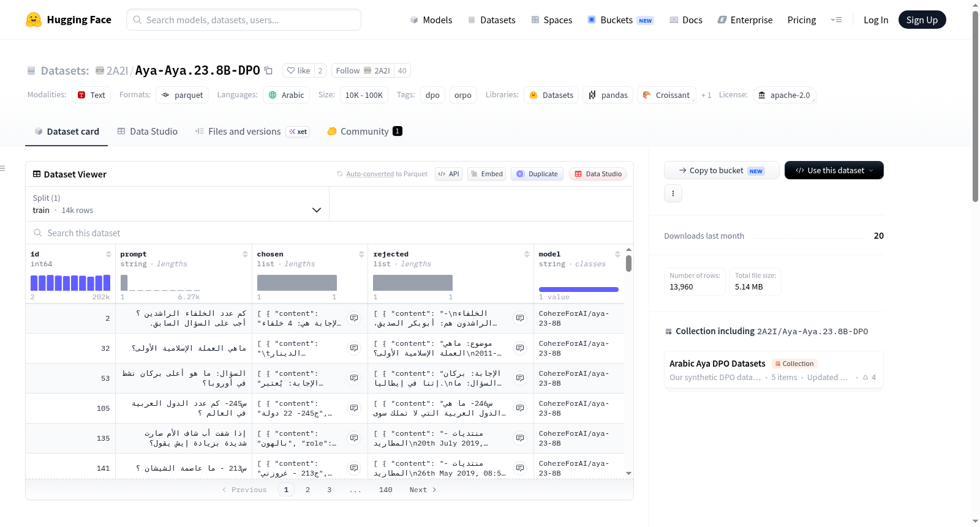
Task: Follow the 2A2I organization
Action: click(363, 70)
